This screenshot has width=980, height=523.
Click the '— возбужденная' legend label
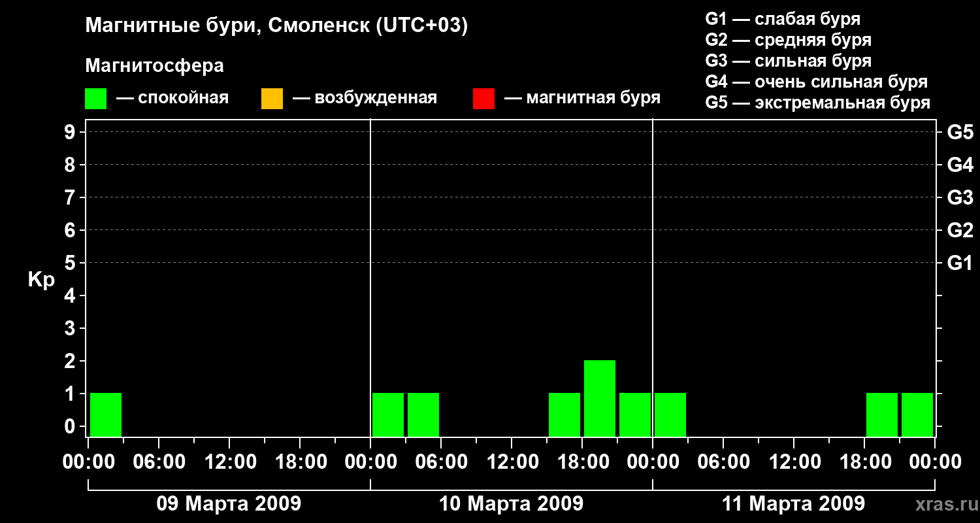[x=365, y=98]
